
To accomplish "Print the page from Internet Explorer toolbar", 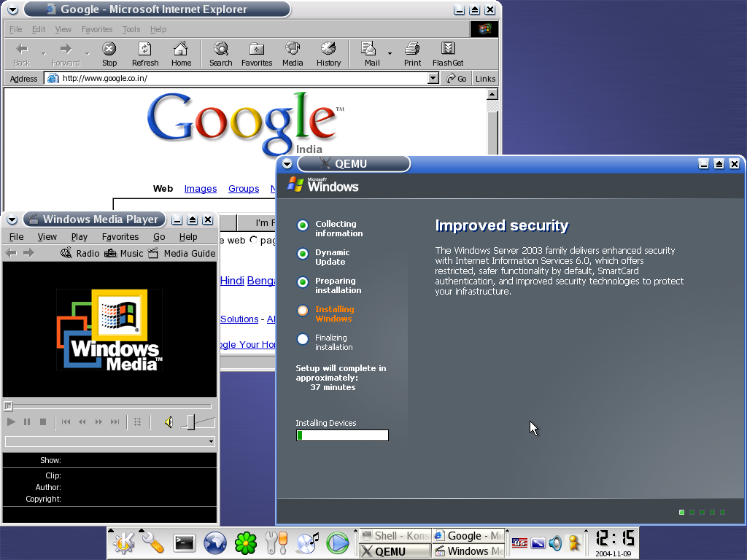I will tap(412, 54).
